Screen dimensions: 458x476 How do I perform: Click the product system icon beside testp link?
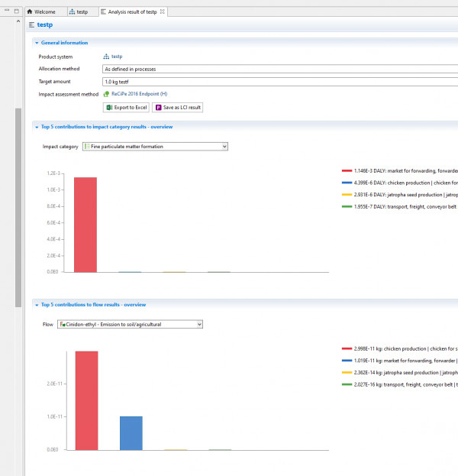point(106,57)
